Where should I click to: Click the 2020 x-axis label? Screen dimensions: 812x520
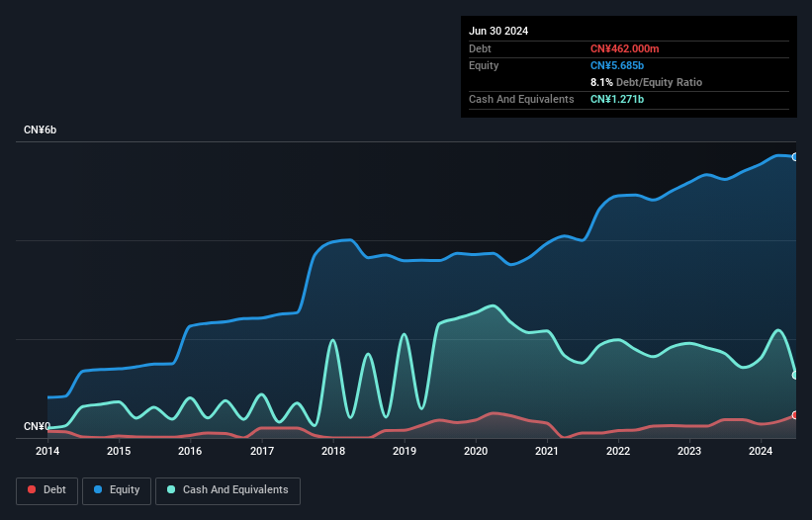(476, 451)
